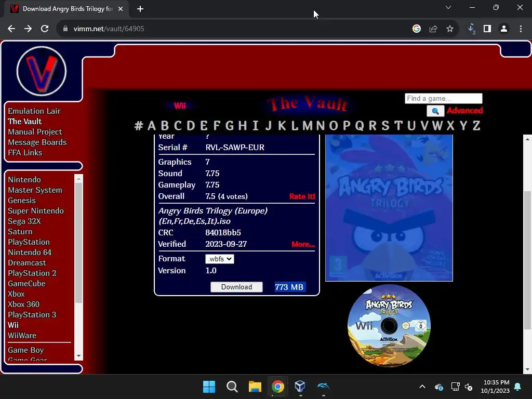Click sidebar list scroll up arrow

pos(79,178)
